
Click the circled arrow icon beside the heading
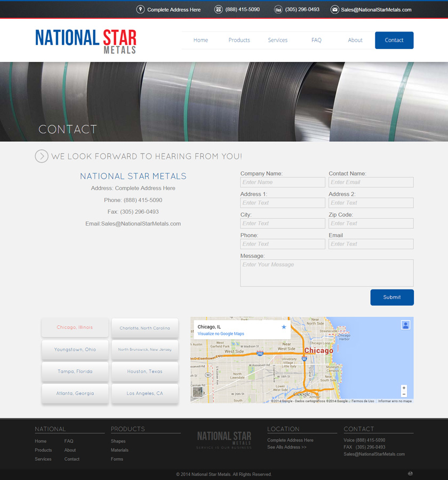41,156
